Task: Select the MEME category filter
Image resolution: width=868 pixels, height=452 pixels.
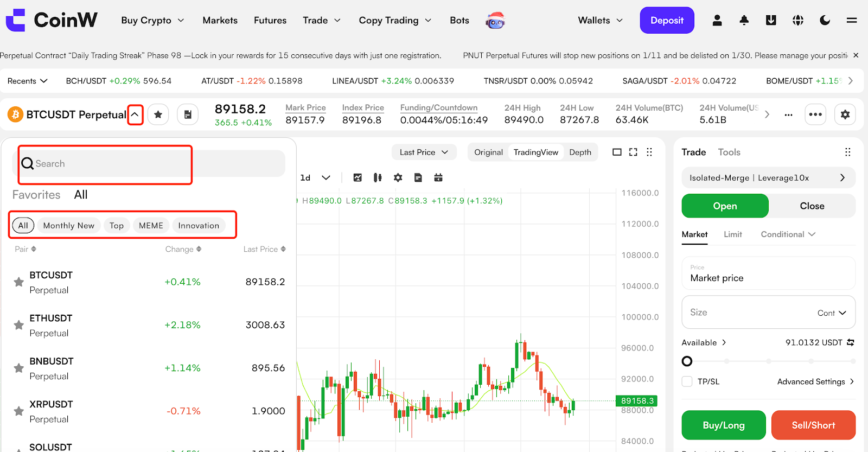Action: pos(151,226)
